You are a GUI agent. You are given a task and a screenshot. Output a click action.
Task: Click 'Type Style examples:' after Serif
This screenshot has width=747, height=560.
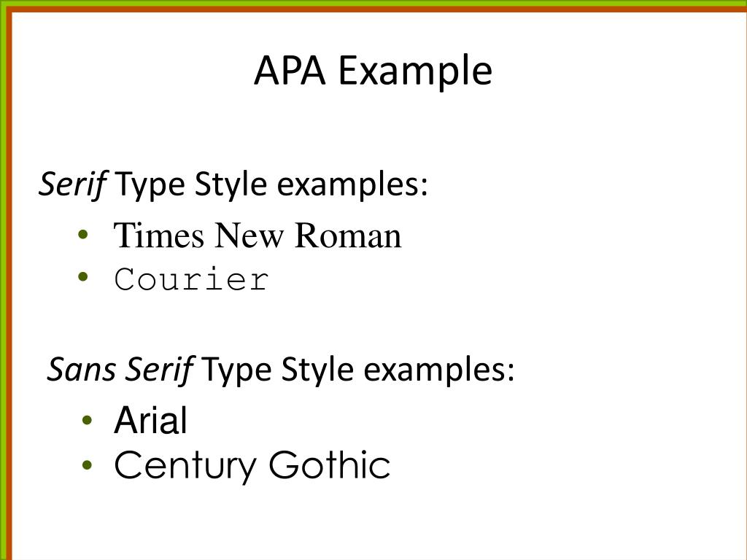271,184
